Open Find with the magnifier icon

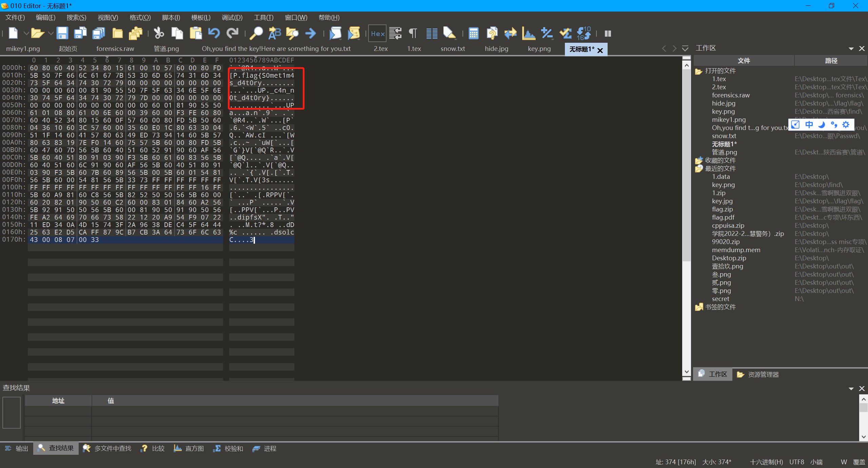[x=256, y=33]
